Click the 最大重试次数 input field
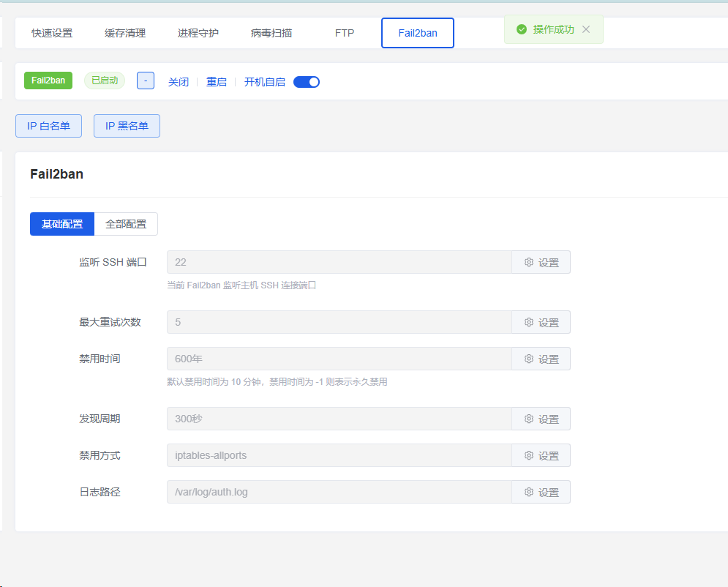This screenshot has width=728, height=587. pos(339,322)
